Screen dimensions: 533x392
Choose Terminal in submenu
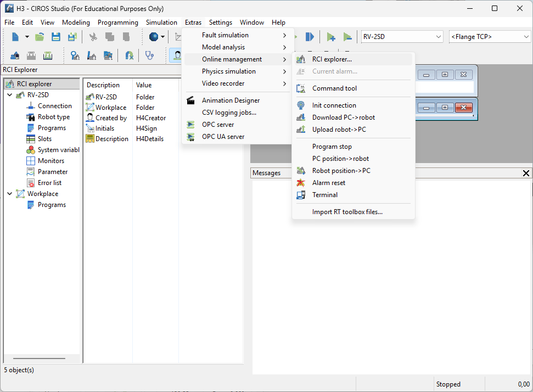click(354, 195)
